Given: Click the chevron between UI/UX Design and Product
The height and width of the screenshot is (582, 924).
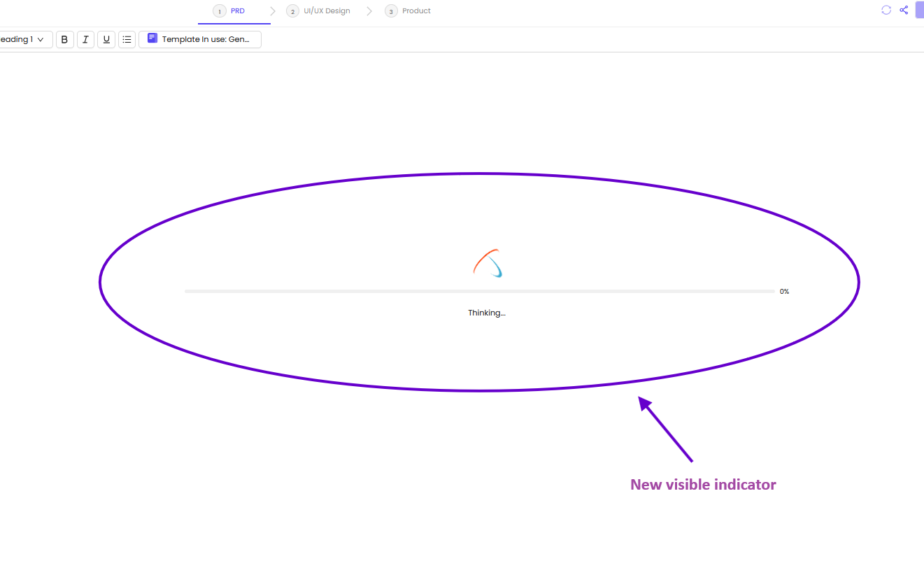Looking at the screenshot, I should pos(369,10).
